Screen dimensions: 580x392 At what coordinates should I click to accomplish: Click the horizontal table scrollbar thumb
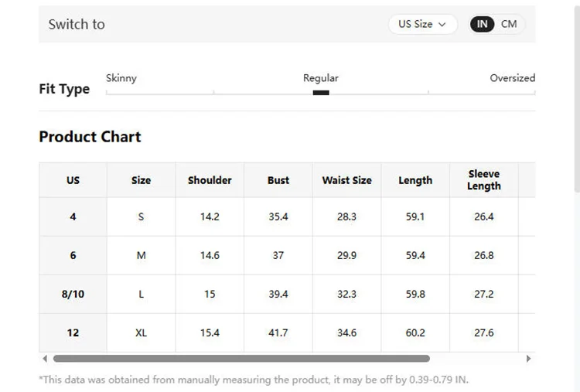coord(241,358)
